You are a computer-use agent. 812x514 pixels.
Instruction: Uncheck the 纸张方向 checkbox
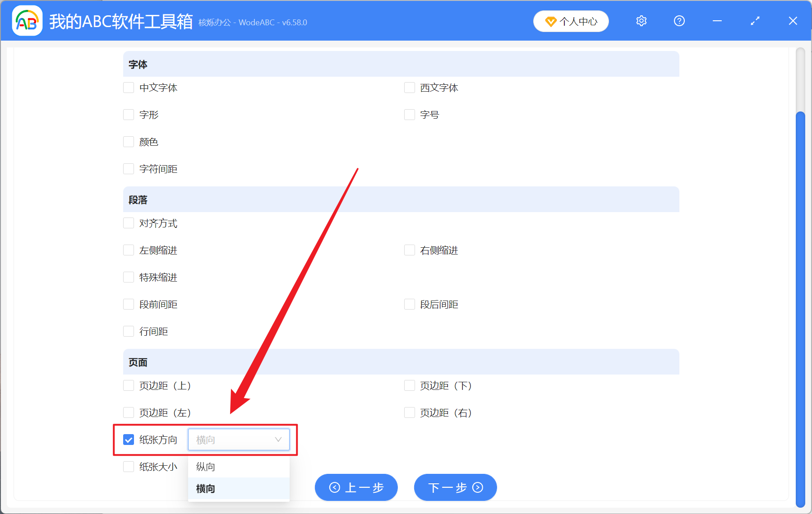click(x=128, y=439)
